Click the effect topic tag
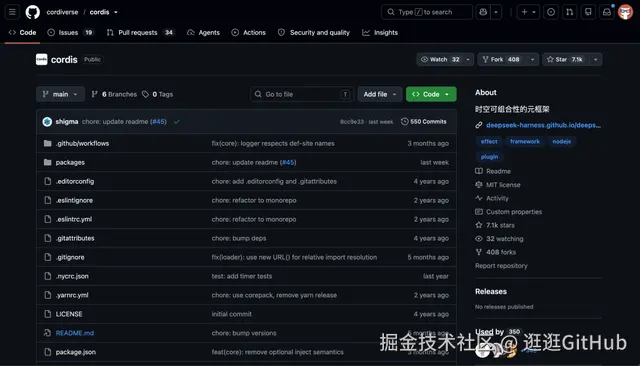This screenshot has height=366, width=640. click(x=489, y=142)
